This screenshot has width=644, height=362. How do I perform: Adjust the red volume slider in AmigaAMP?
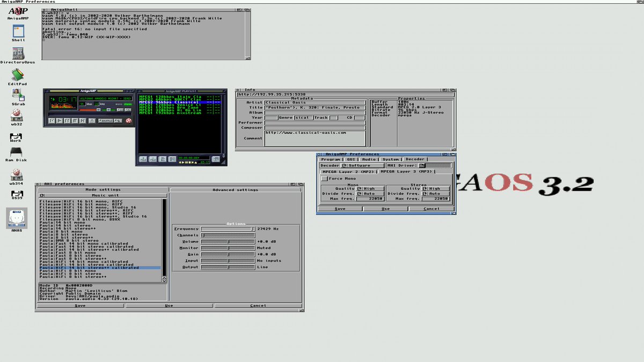(90, 110)
